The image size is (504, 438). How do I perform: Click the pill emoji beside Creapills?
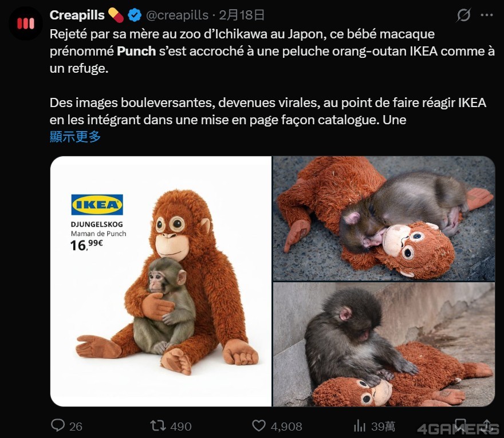(x=116, y=15)
